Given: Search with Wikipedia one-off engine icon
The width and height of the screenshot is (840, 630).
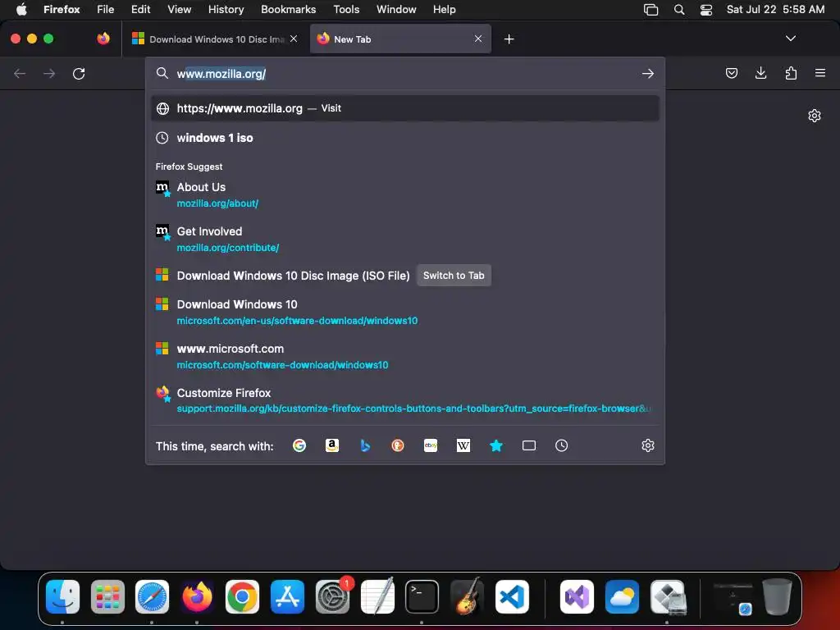Looking at the screenshot, I should point(463,445).
